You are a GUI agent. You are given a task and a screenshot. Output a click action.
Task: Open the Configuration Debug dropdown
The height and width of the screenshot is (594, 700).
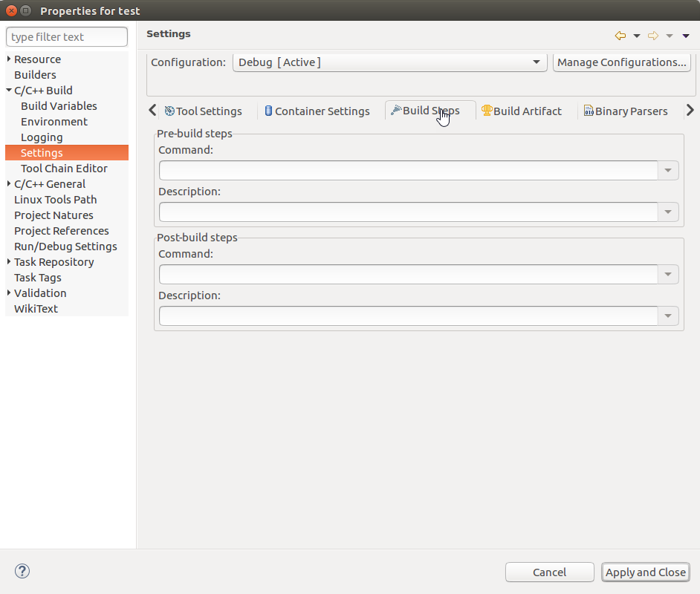389,62
